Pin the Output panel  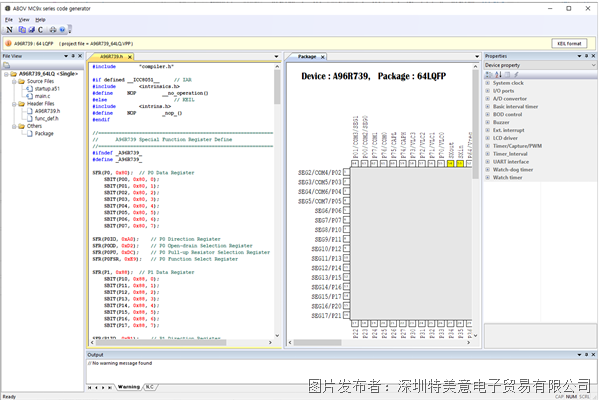(x=586, y=354)
